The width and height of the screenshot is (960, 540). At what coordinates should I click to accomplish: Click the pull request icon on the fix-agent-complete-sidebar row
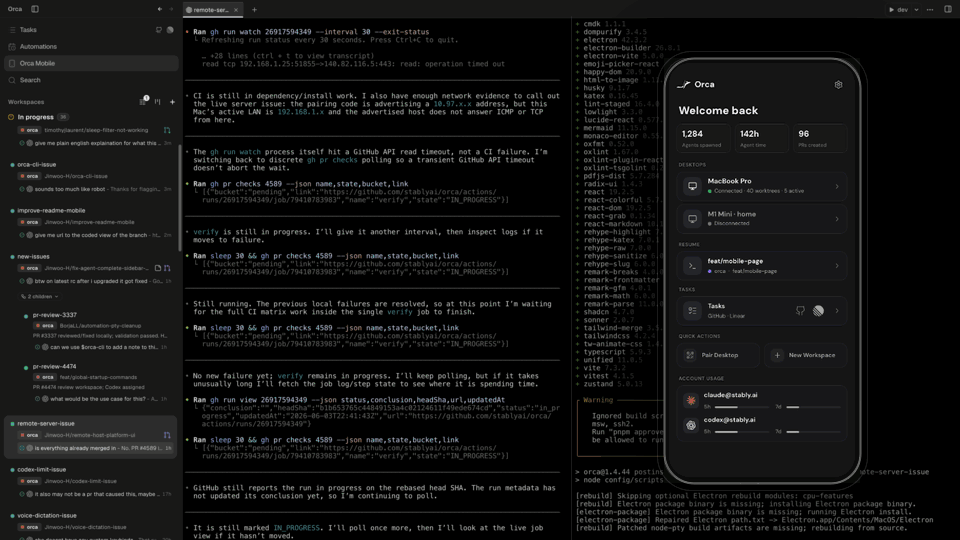(x=167, y=268)
